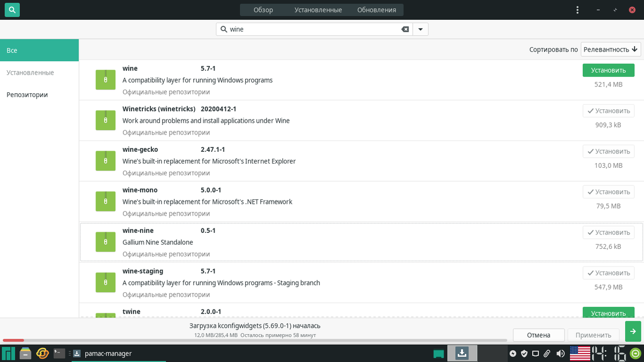Install the twine package
This screenshot has height=362, width=644.
click(x=609, y=313)
